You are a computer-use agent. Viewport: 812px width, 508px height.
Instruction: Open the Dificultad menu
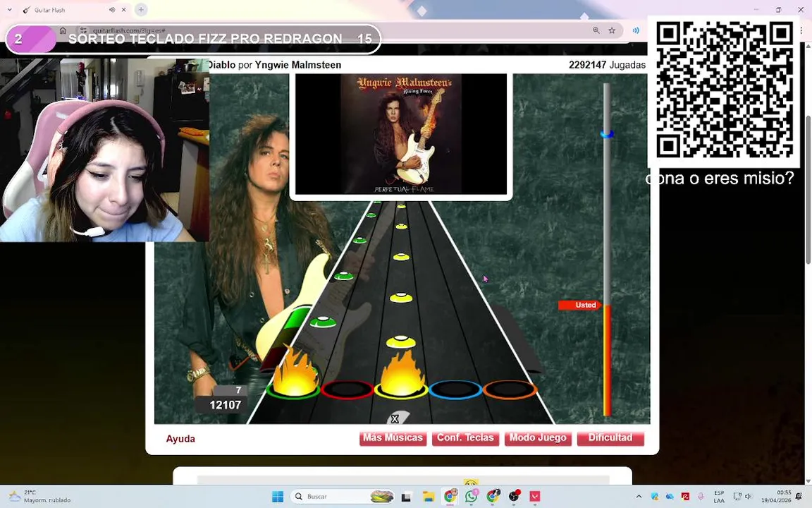click(610, 438)
